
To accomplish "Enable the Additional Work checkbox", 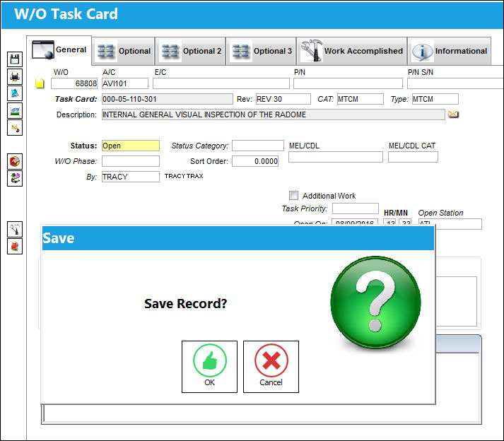I will (293, 196).
